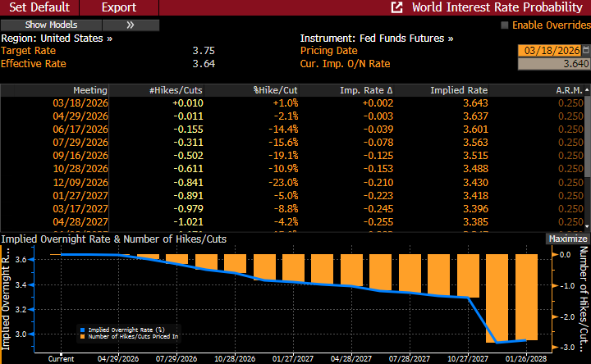Sort by the Implied Rate column header
The height and width of the screenshot is (364, 591).
coord(459,90)
